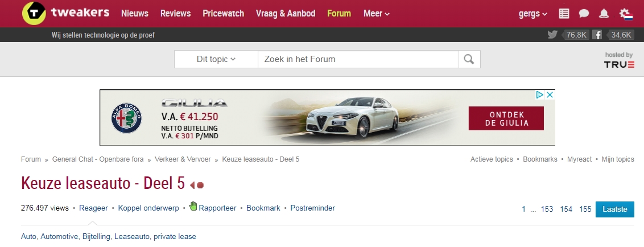644x247 pixels.
Task: Click the Reageer link
Action: pyautogui.click(x=94, y=208)
